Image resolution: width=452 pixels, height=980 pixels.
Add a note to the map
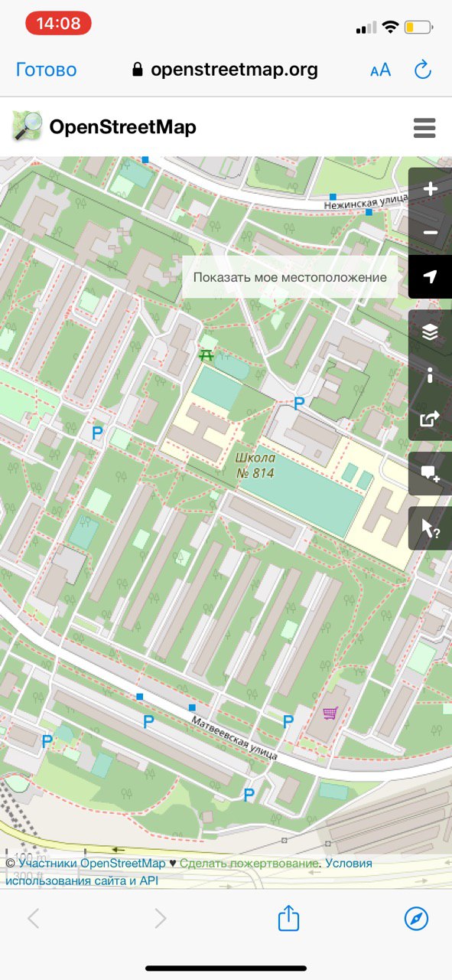point(431,474)
